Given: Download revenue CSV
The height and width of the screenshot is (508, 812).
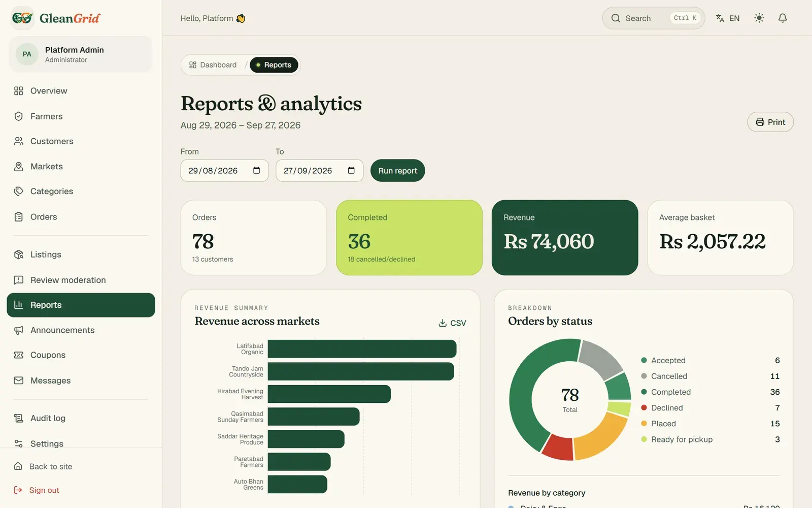Looking at the screenshot, I should (452, 323).
